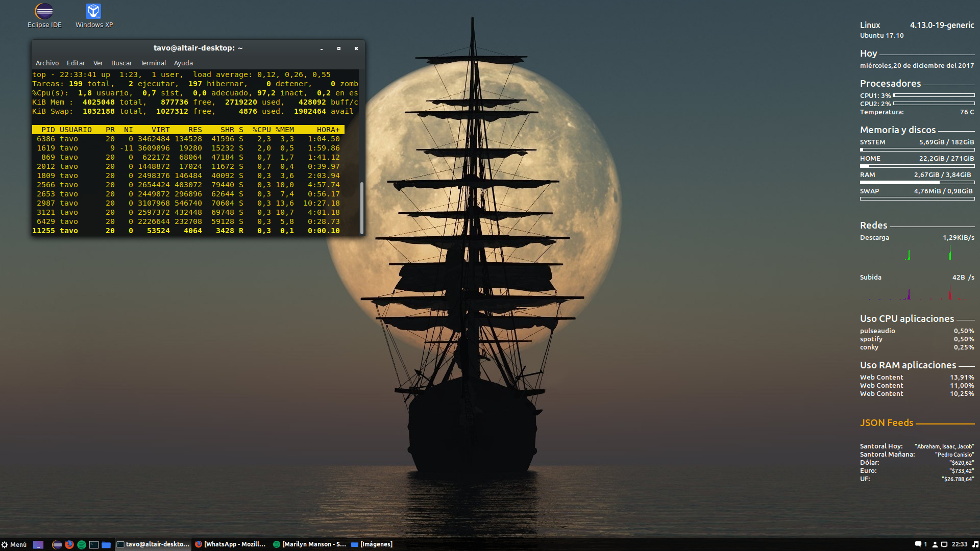Switch to Marilyn Manson Spotify window
Image resolution: width=980 pixels, height=551 pixels.
pyautogui.click(x=310, y=544)
